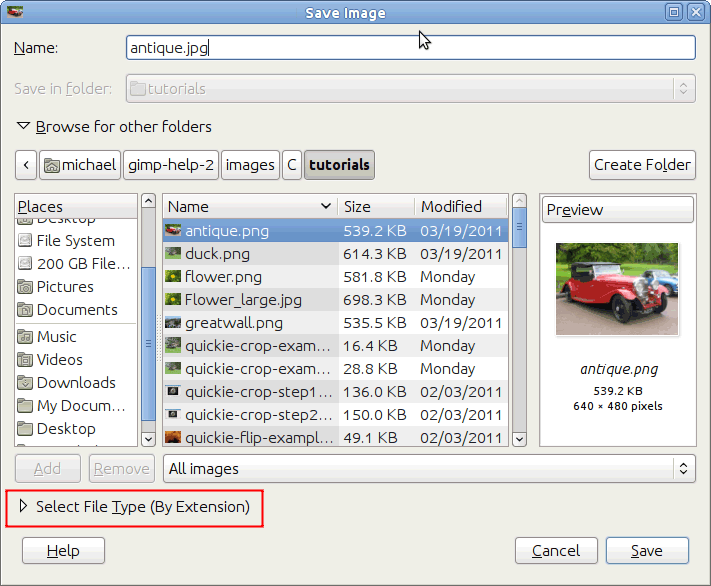Sort files by the Modified column header
The image size is (711, 586).
coord(459,206)
